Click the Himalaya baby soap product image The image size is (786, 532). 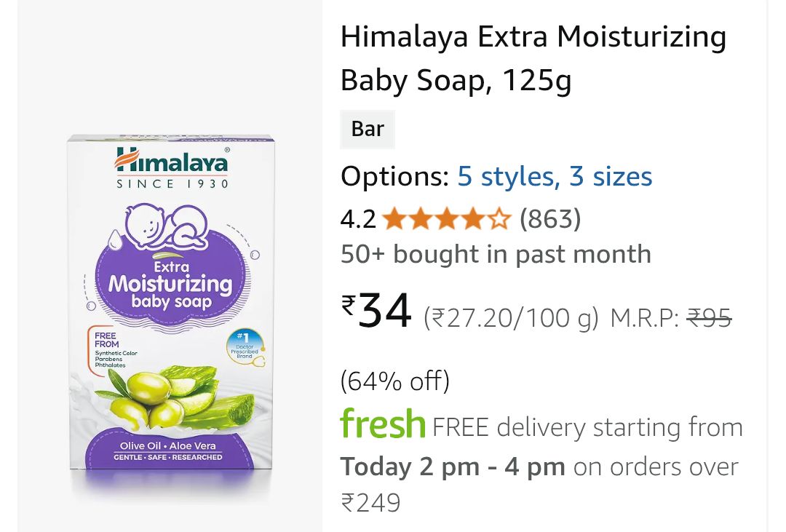tap(170, 313)
